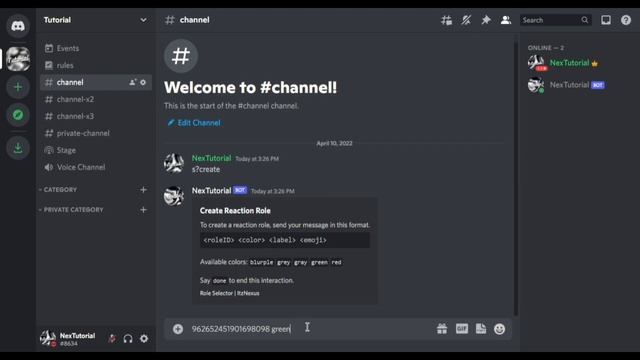Open NexTutorial user avatar on s?create message
The height and width of the screenshot is (360, 640).
pyautogui.click(x=174, y=163)
